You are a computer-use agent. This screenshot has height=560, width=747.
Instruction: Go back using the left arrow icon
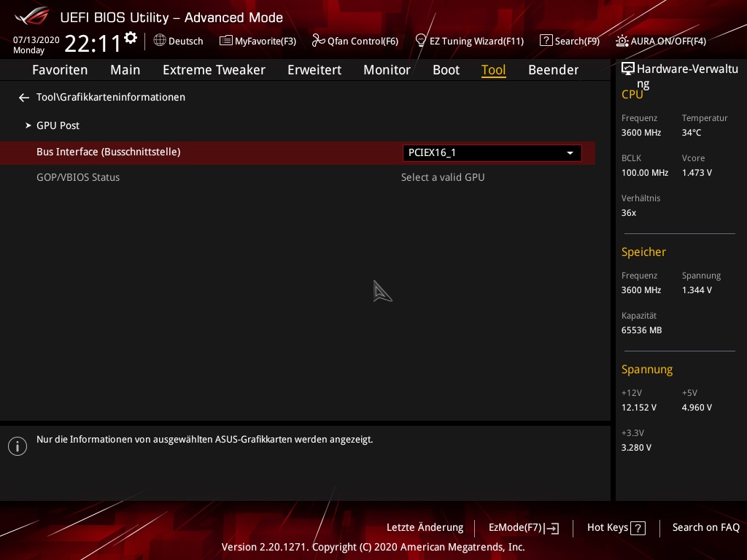coord(24,98)
